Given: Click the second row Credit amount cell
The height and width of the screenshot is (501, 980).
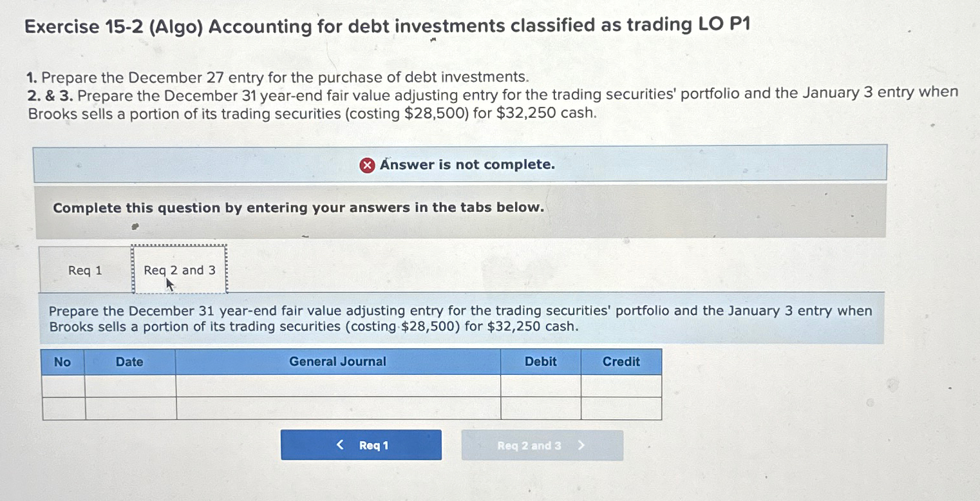Looking at the screenshot, I should 621,407.
